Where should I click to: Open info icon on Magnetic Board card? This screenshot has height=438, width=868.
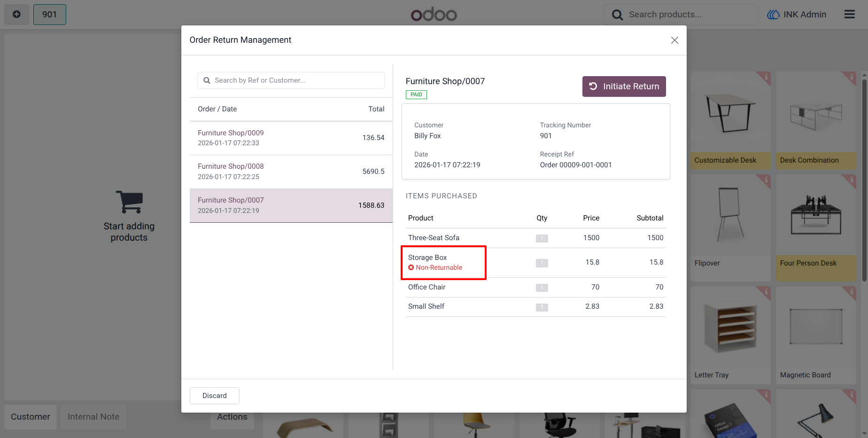pyautogui.click(x=851, y=291)
